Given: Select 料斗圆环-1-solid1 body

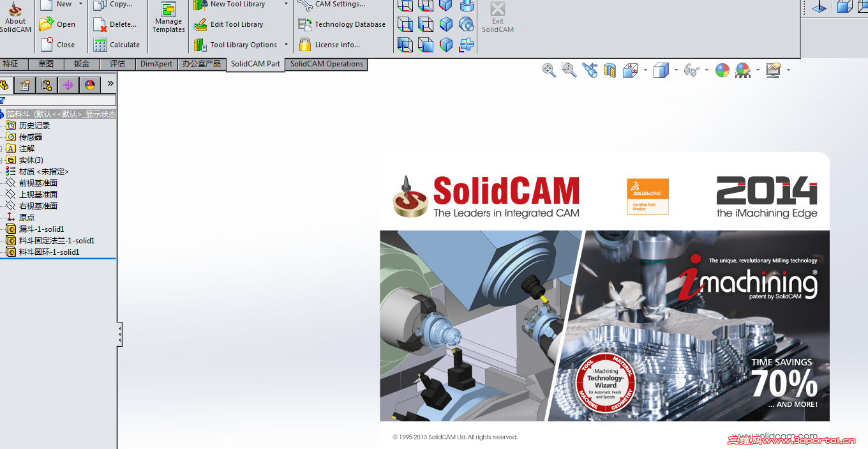Looking at the screenshot, I should (49, 252).
